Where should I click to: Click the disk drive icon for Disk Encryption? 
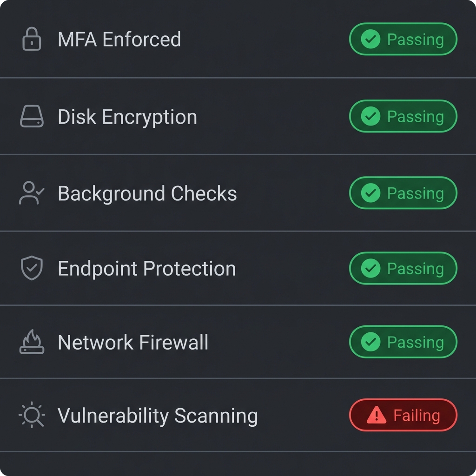(x=32, y=116)
